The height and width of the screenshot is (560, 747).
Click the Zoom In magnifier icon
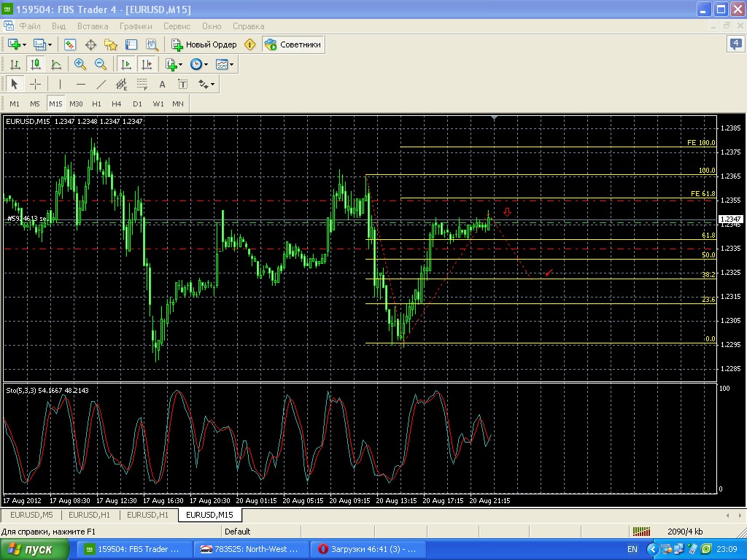point(80,64)
